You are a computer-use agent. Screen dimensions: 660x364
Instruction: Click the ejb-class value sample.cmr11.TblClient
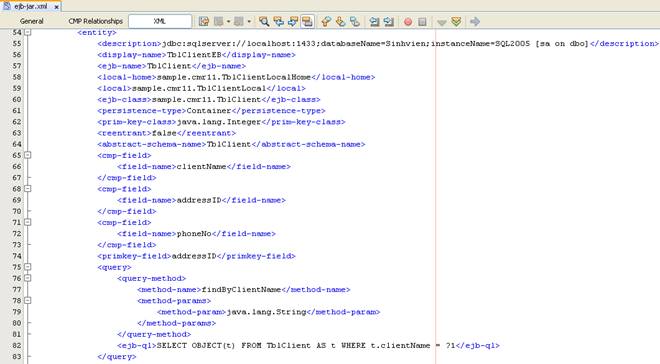[206, 99]
